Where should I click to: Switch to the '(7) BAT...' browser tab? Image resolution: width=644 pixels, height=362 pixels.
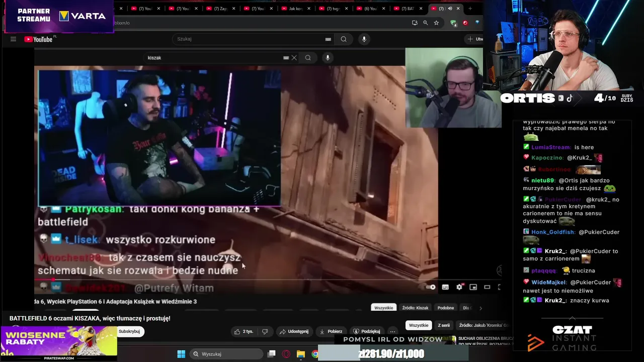click(409, 9)
